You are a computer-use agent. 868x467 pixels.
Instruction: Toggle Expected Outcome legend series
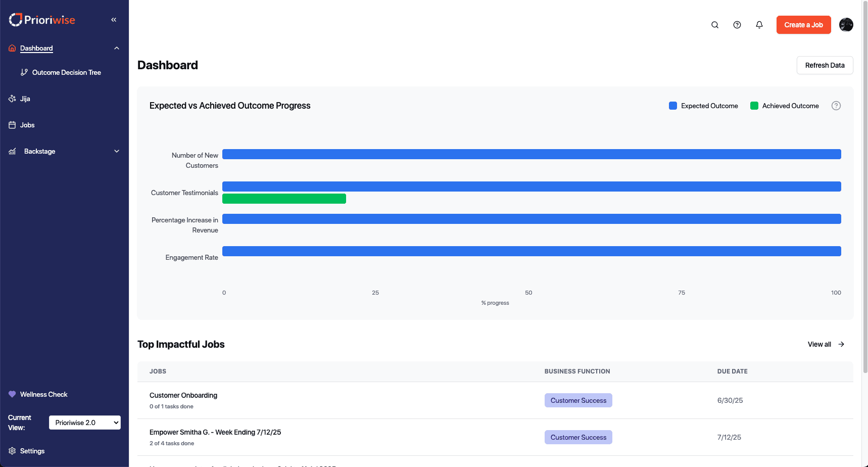703,106
